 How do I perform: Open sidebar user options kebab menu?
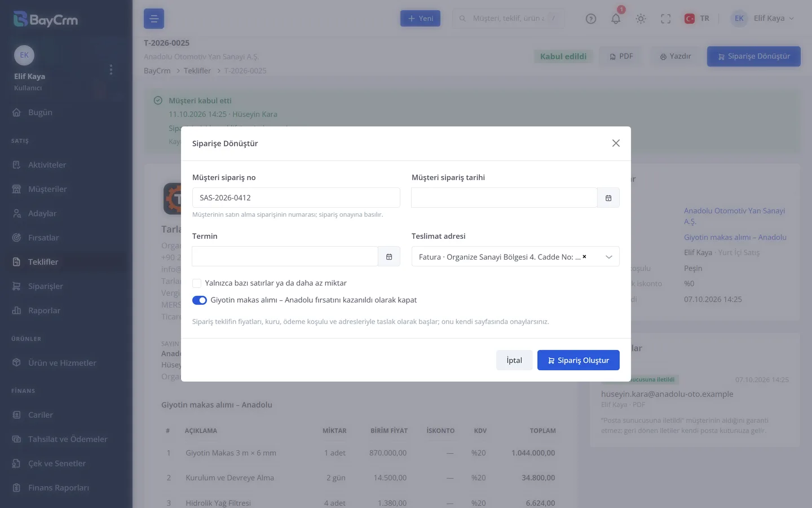(x=111, y=69)
